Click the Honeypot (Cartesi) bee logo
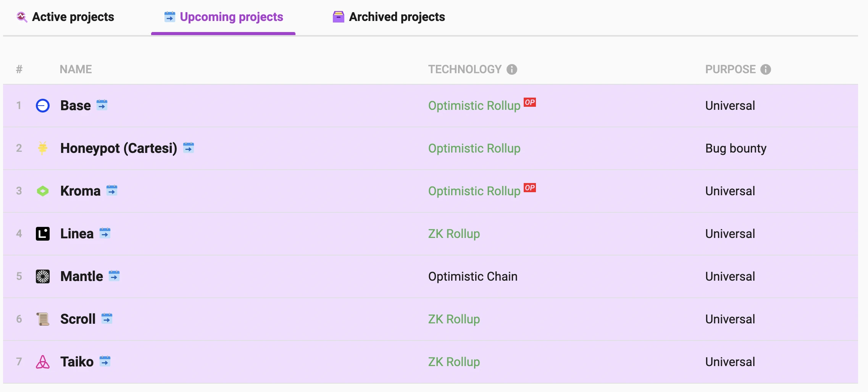 [x=43, y=148]
